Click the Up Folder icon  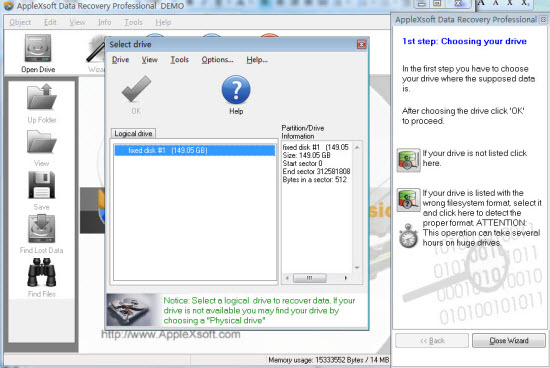[x=42, y=96]
